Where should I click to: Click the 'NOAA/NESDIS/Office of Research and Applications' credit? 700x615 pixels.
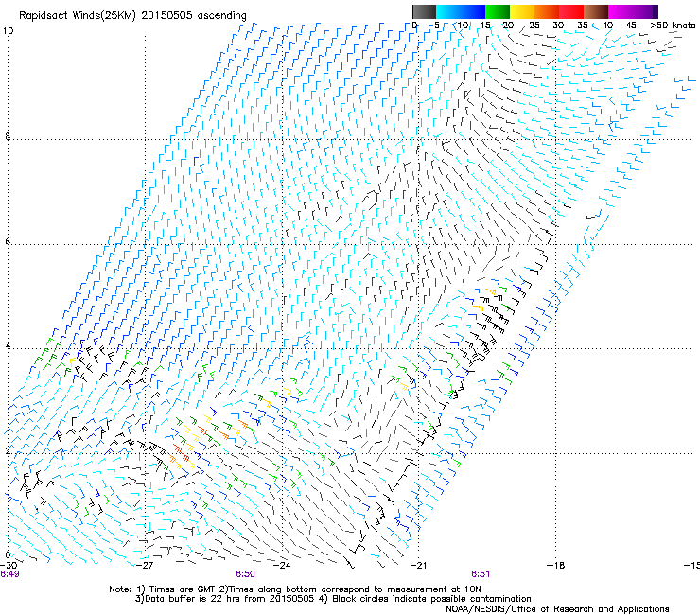pyautogui.click(x=557, y=609)
